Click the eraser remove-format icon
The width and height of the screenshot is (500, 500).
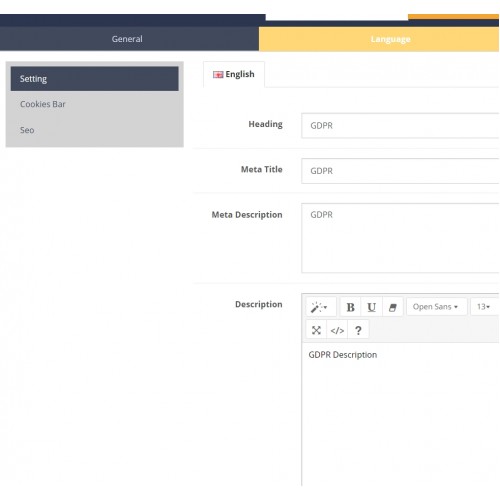tap(393, 307)
